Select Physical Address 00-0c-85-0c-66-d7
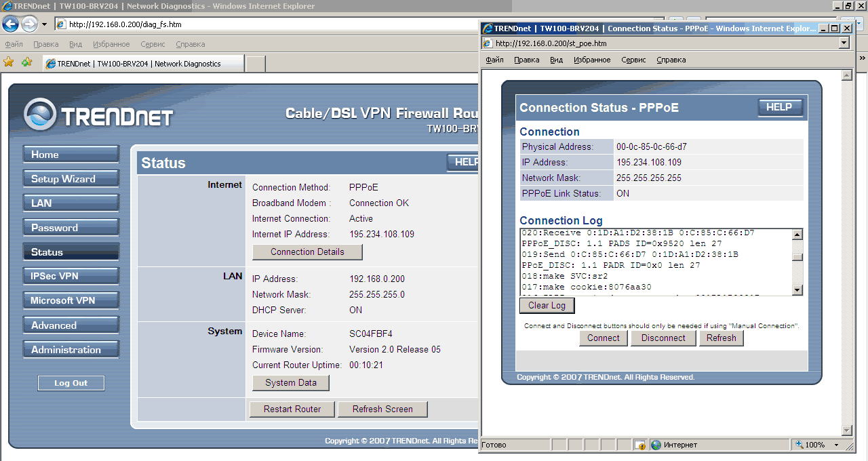This screenshot has width=868, height=461. pos(652,147)
